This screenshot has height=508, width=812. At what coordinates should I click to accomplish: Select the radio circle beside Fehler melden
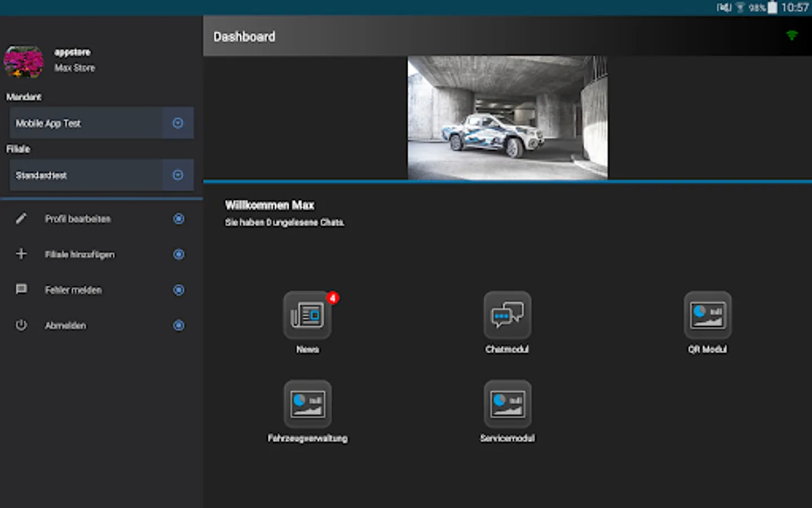(179, 290)
